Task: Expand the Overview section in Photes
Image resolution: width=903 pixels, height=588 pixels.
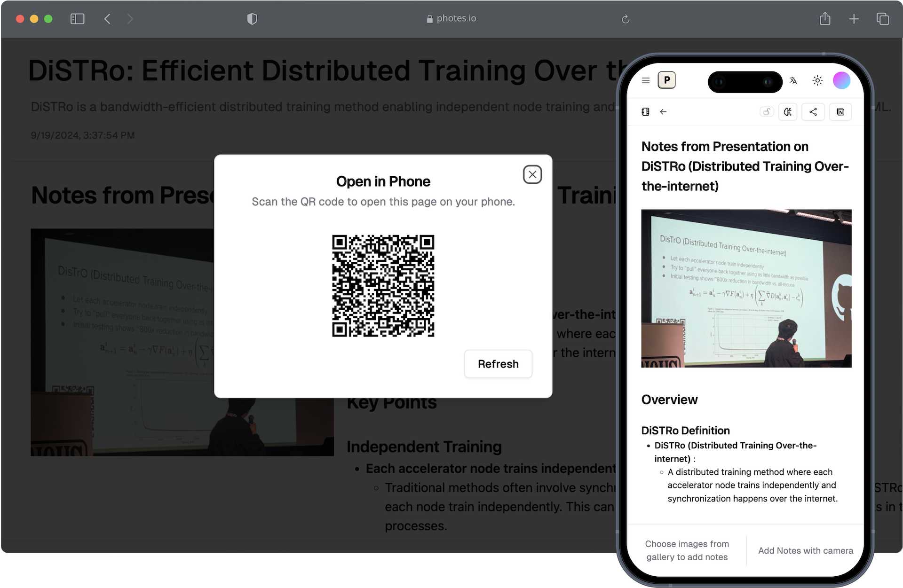Action: (669, 398)
